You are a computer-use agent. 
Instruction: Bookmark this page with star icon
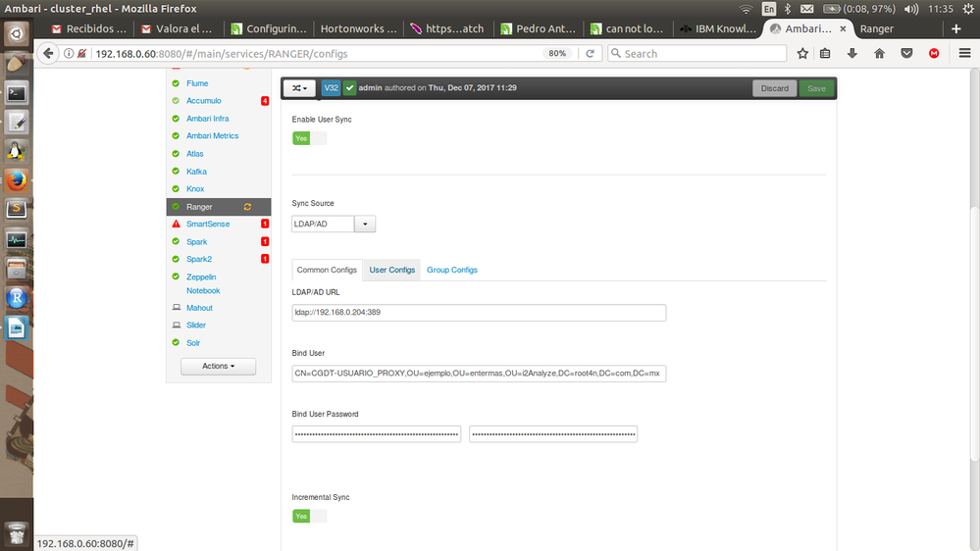click(x=802, y=54)
